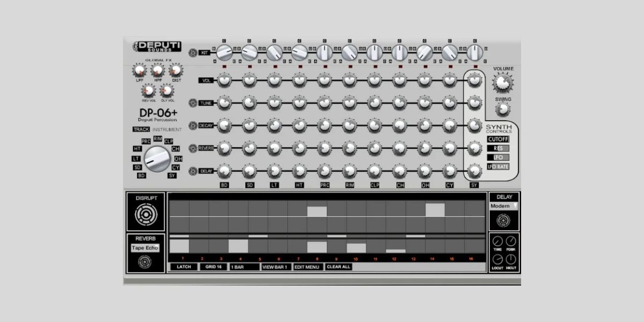This screenshot has width=644, height=322.
Task: Select the CLP track label on the dial
Action: pyautogui.click(x=169, y=141)
